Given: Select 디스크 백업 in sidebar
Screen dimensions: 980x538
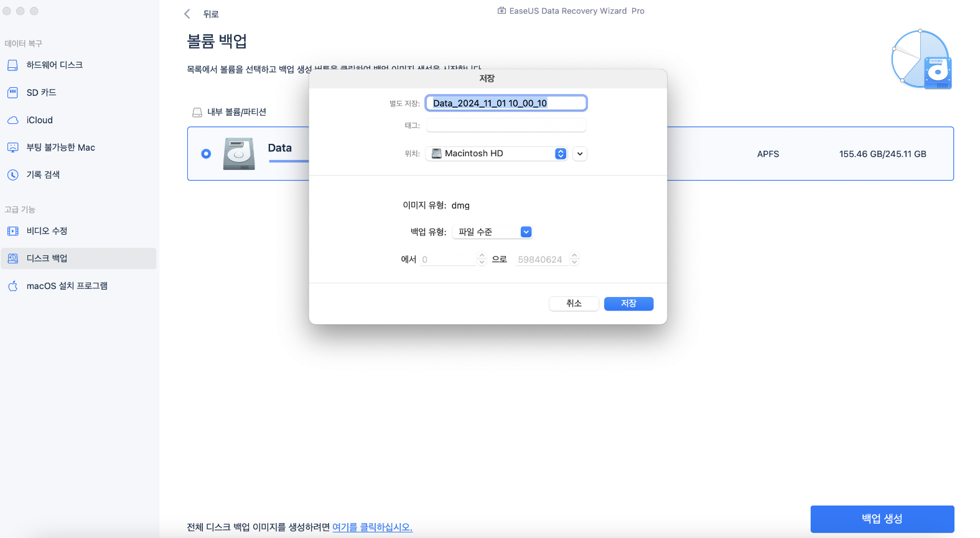Looking at the screenshot, I should tap(78, 258).
